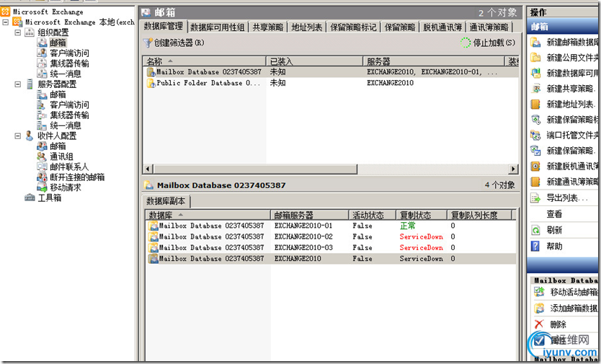The width and height of the screenshot is (601, 364).
Task: Switch to the 共享策略 tab
Action: click(268, 27)
